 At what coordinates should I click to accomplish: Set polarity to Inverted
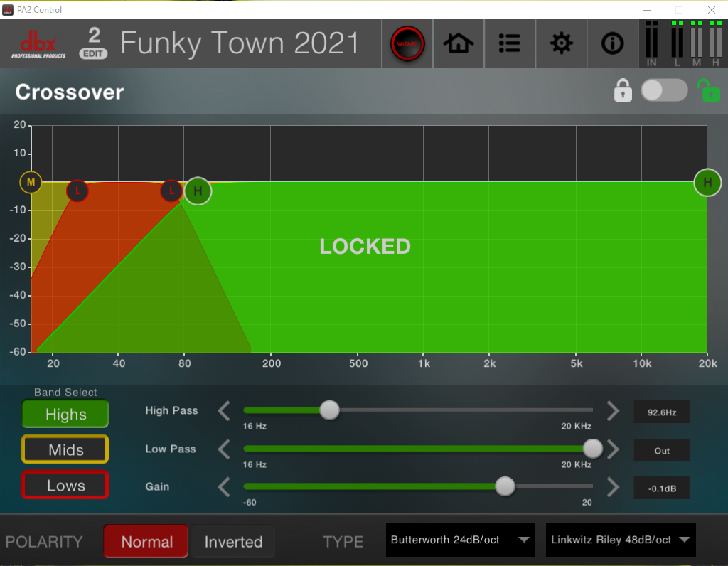[233, 542]
